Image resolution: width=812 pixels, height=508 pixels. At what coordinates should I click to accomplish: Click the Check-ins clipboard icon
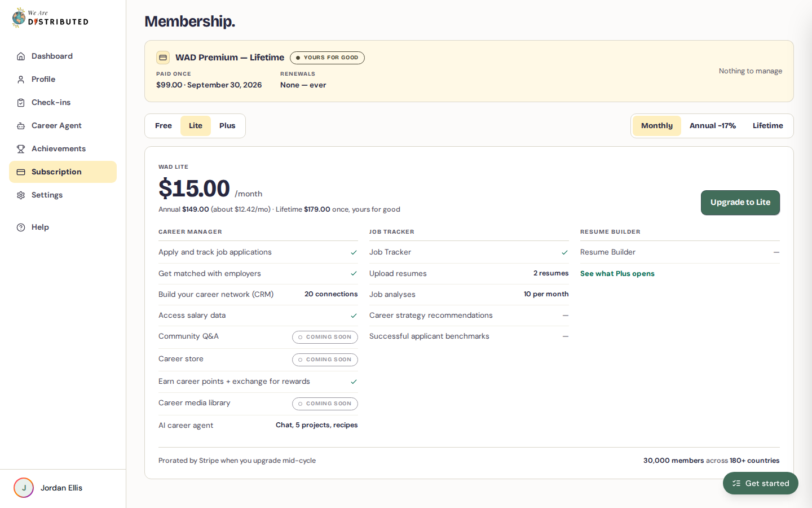[21, 103]
